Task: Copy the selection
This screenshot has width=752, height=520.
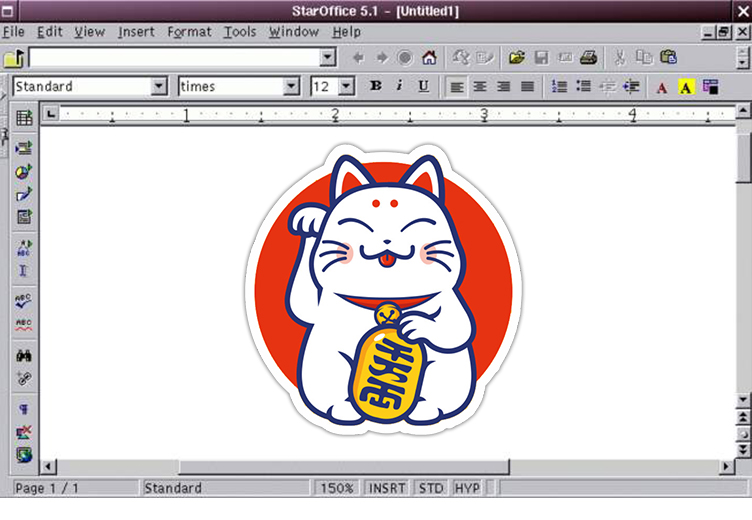Action: 644,58
